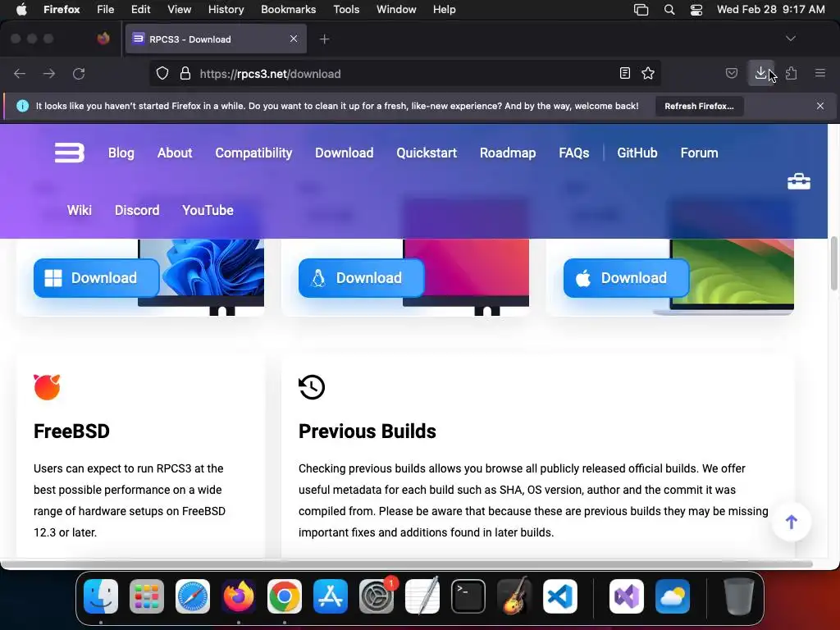Click the toolbox icon on RPCS3 header

(799, 181)
